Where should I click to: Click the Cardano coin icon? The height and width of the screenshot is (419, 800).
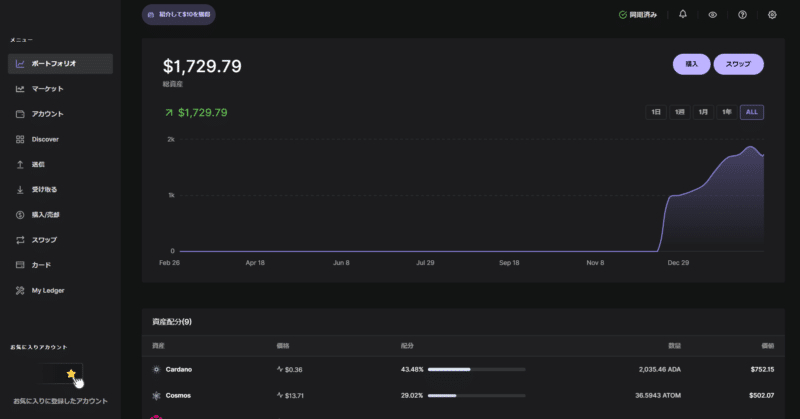[x=156, y=369]
